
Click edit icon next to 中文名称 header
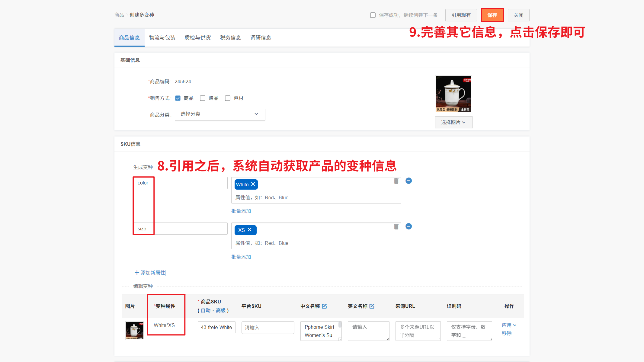324,306
